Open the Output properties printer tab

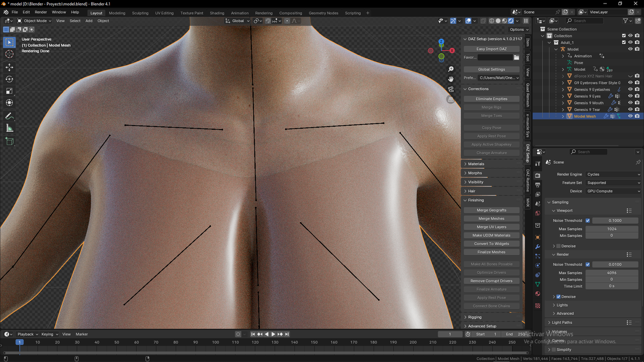click(x=538, y=185)
